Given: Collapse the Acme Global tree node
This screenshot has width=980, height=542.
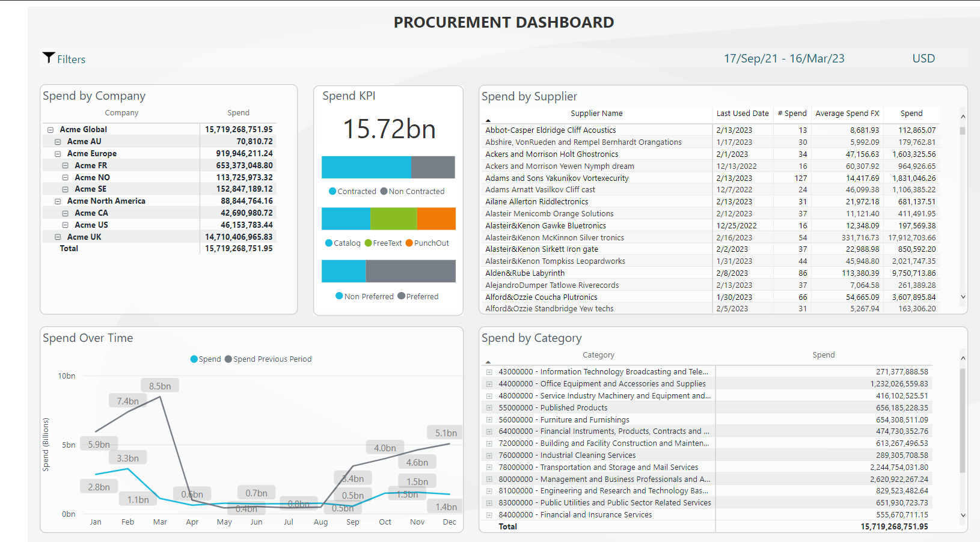Looking at the screenshot, I should point(51,129).
